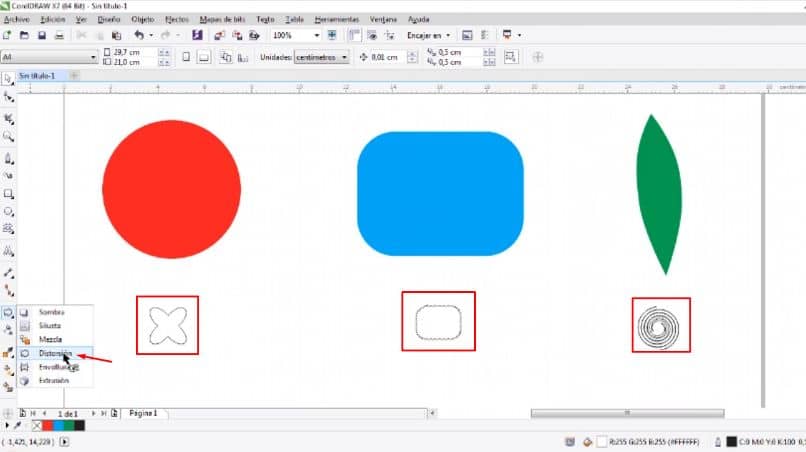The height and width of the screenshot is (452, 806).
Task: Select the Ellipse tool in toolbox
Action: click(8, 211)
